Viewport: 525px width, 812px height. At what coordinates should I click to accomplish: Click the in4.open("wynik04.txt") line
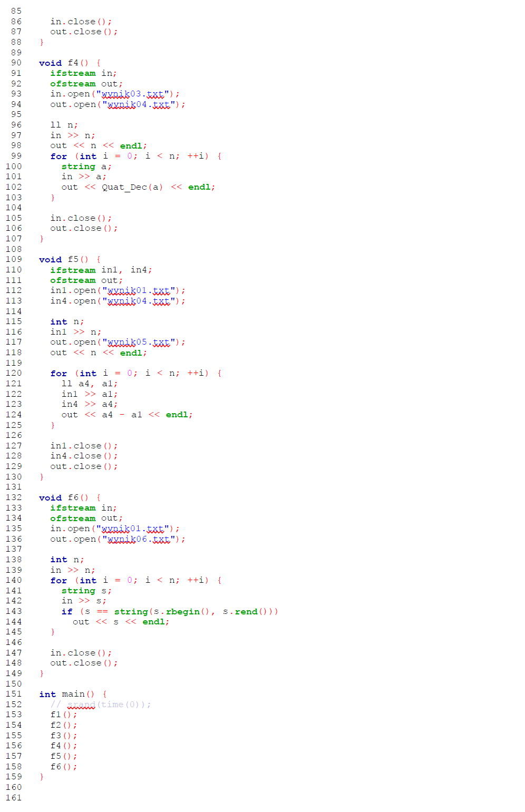[x=118, y=301]
